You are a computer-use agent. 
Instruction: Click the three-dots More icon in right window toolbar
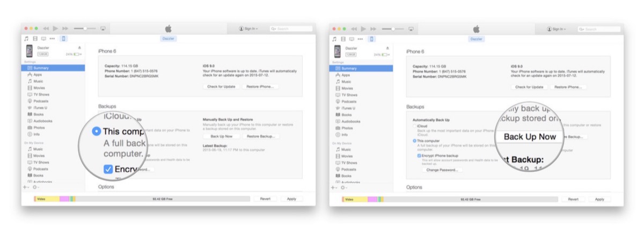tap(360, 39)
